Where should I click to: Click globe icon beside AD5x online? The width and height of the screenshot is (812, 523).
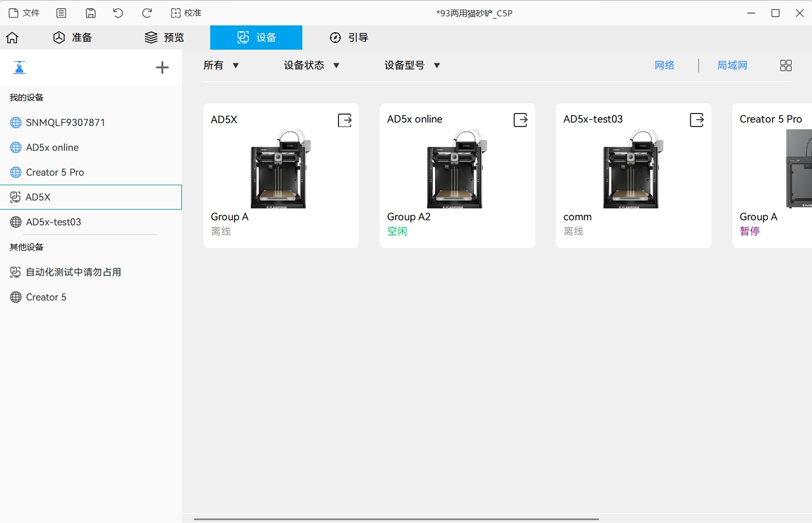[16, 147]
